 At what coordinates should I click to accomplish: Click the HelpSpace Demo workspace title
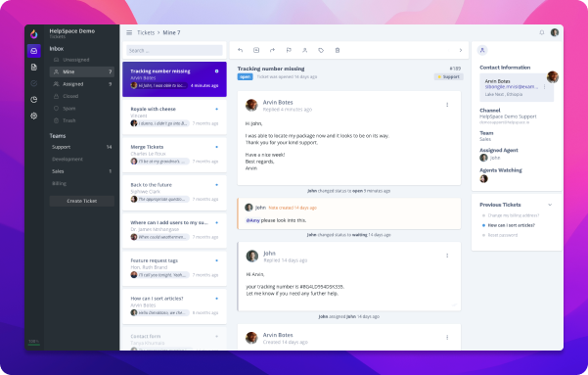pos(72,30)
